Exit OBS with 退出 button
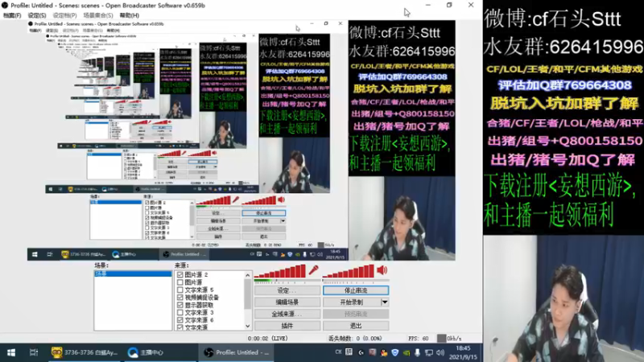Viewport: 644px width, 362px height. 356,326
